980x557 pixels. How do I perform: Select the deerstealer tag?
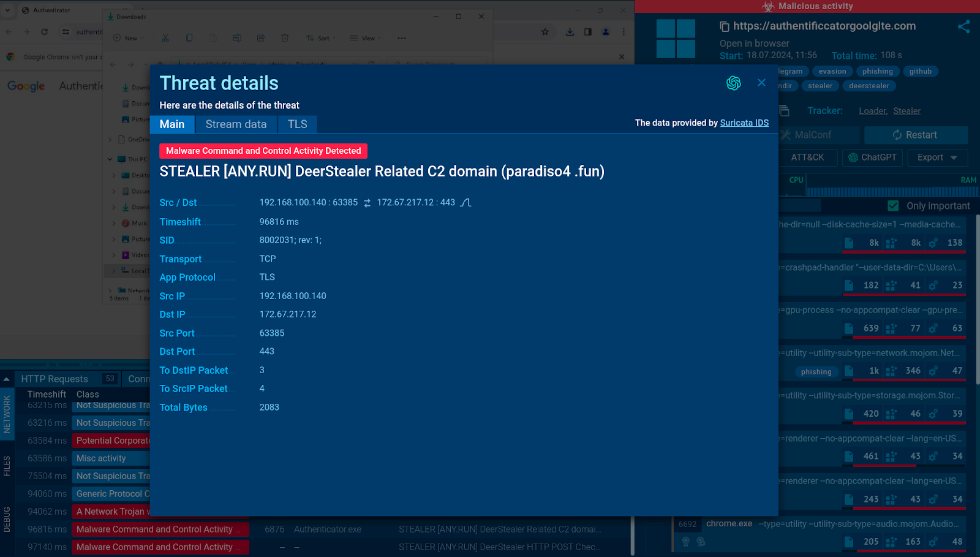(x=869, y=86)
